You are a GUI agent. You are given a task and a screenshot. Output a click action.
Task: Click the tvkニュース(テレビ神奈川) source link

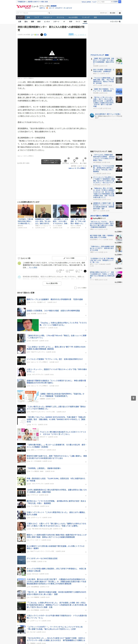pos(77,168)
